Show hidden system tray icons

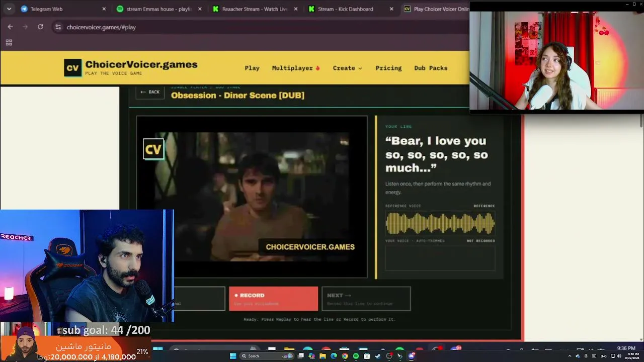(x=570, y=356)
